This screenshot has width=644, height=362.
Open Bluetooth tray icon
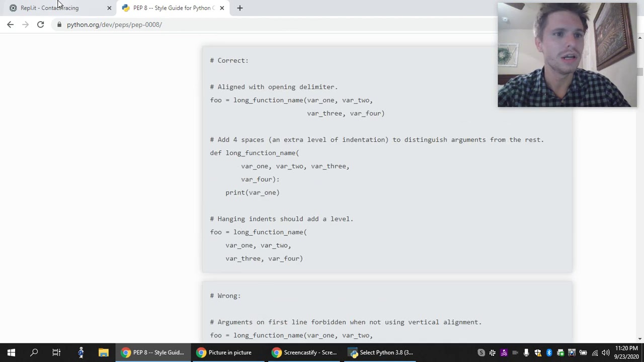click(x=549, y=352)
